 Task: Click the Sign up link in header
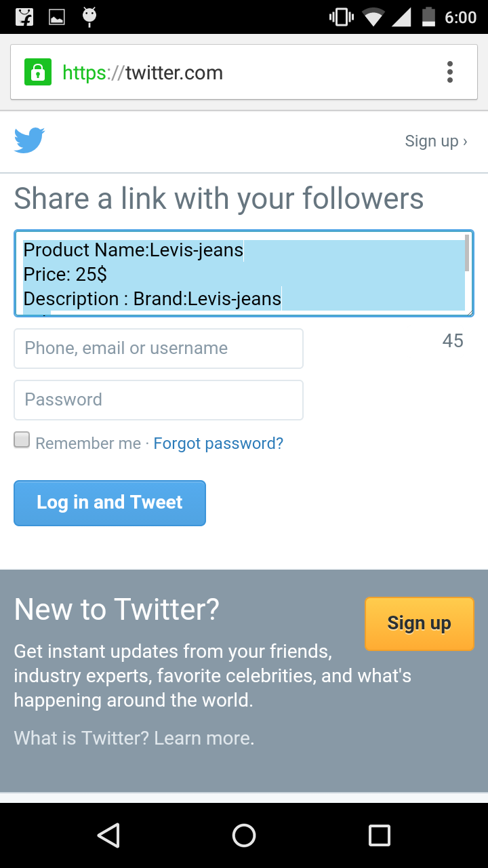pyautogui.click(x=436, y=141)
